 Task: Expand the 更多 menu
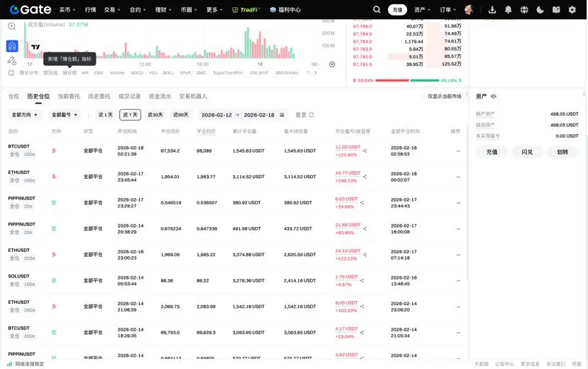214,10
